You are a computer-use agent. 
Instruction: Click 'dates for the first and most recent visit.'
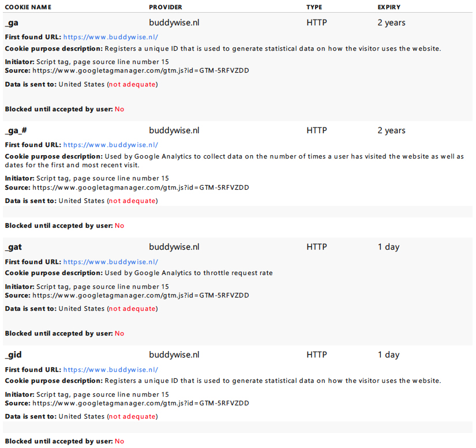tap(72, 165)
